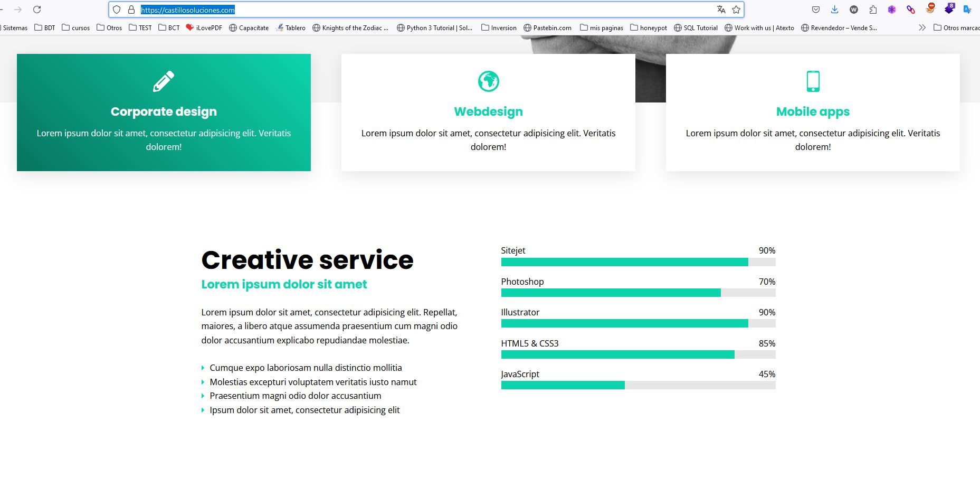Open the Capacítate bookmark

tap(249, 27)
